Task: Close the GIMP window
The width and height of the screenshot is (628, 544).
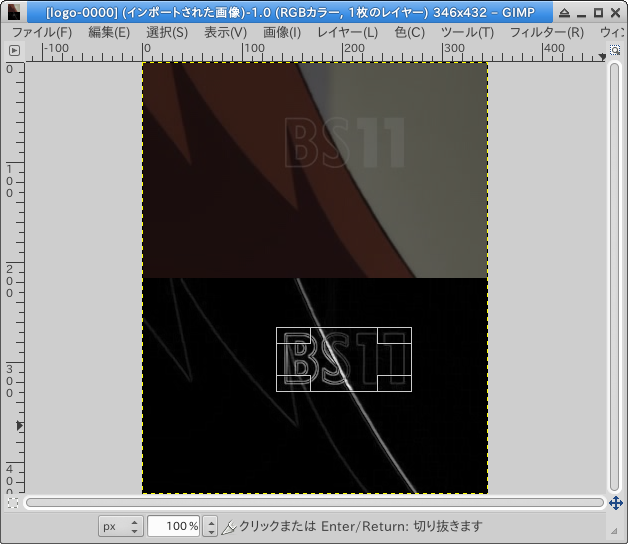Action: click(616, 13)
